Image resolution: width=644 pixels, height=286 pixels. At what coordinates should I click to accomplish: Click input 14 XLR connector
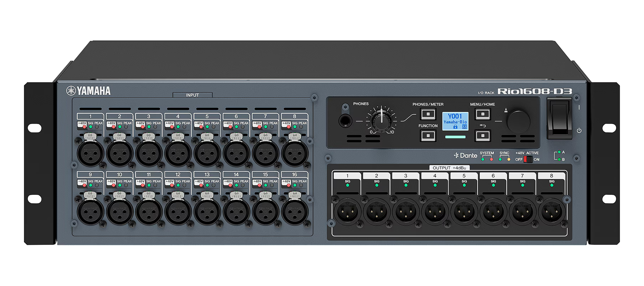point(236,212)
